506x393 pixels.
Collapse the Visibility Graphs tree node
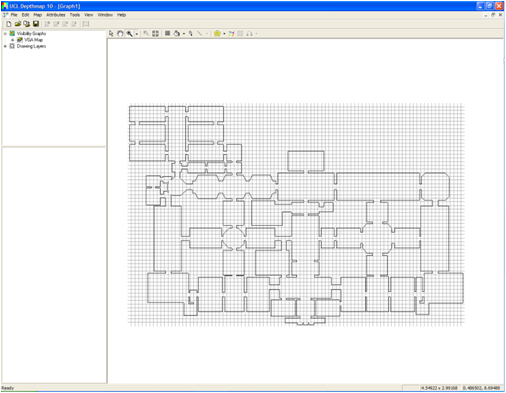tap(5, 33)
